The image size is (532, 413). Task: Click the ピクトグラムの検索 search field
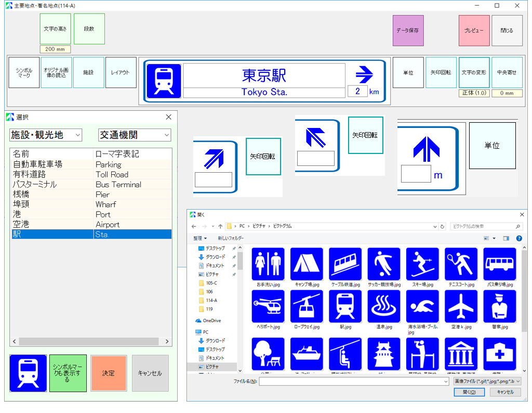point(486,226)
